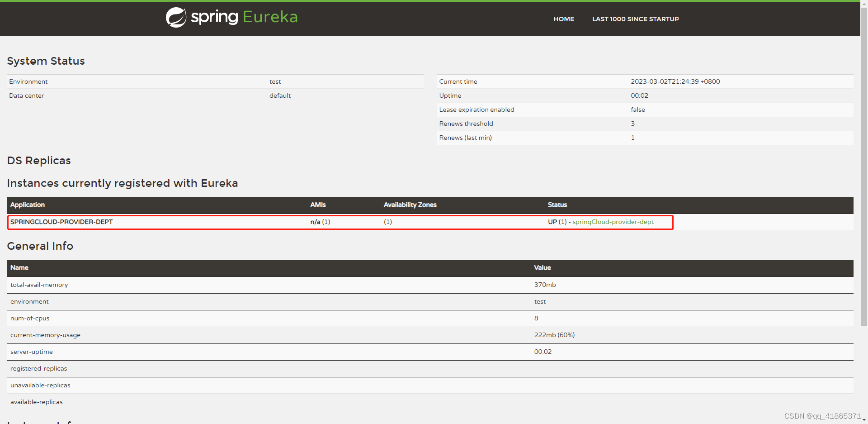Click the AMIs column header
The width and height of the screenshot is (868, 424).
(x=318, y=205)
